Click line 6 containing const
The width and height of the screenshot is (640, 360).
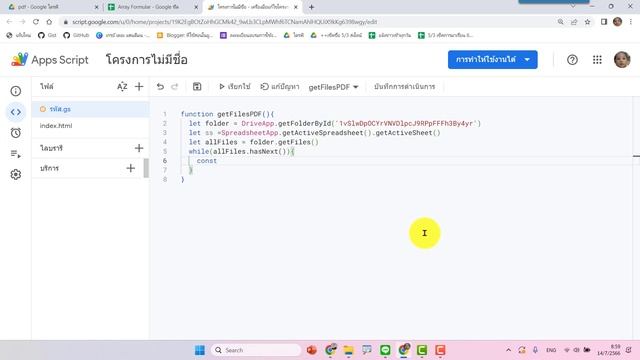(x=207, y=161)
